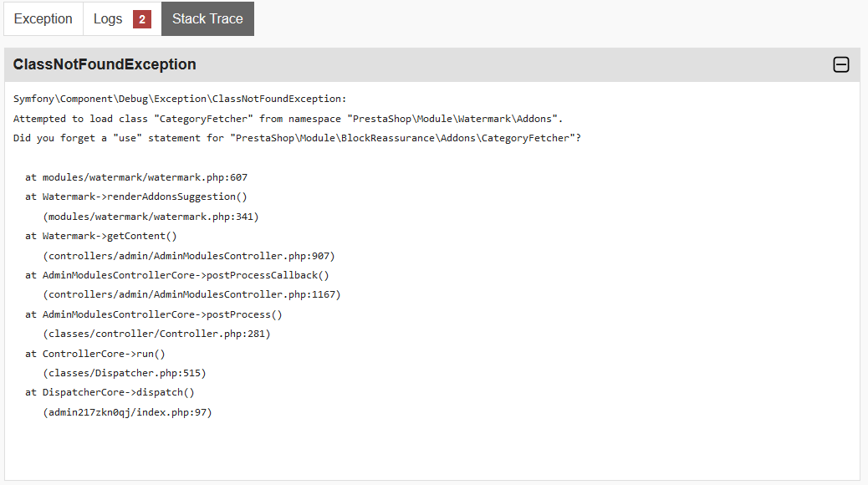Click the index.php:97 file reference
This screenshot has height=485, width=868.
click(x=127, y=412)
